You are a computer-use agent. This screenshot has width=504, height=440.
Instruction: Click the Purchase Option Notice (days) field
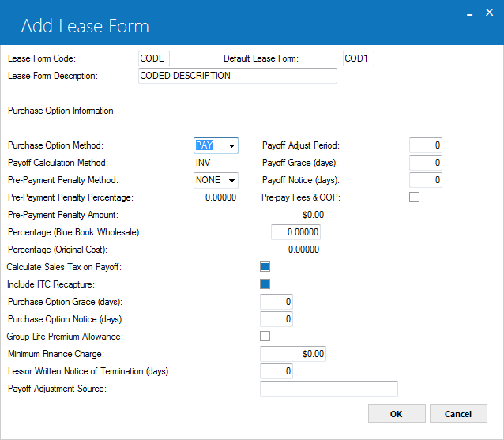(276, 319)
